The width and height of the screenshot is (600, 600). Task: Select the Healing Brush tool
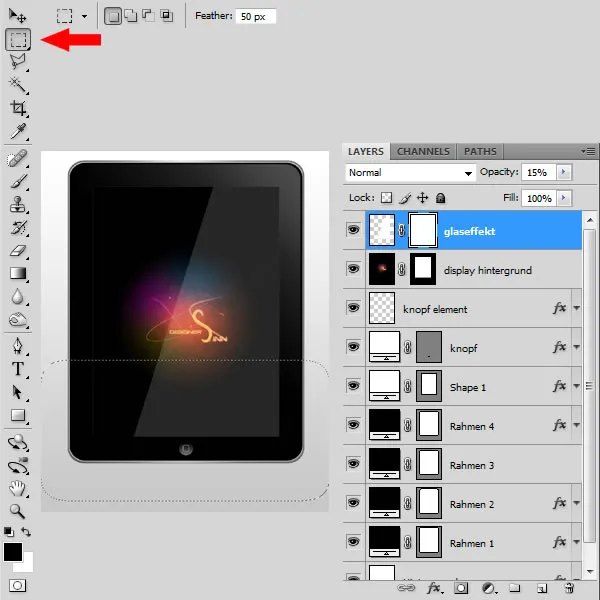[x=18, y=158]
